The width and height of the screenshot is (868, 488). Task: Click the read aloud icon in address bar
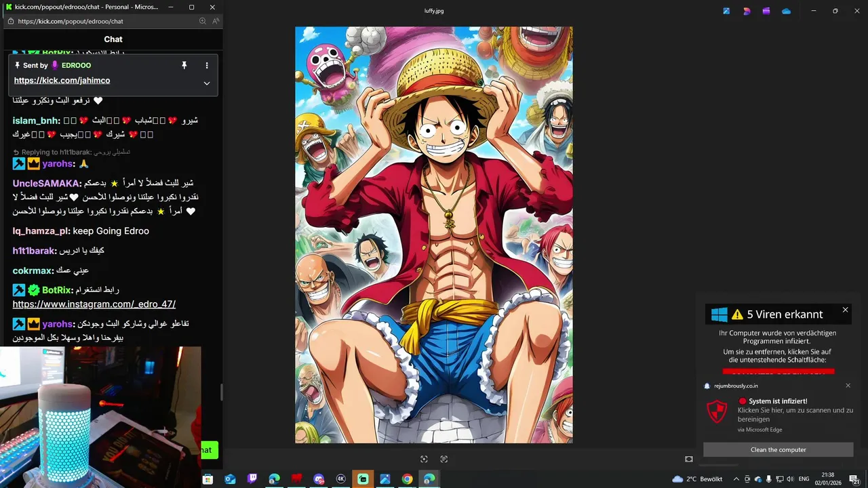click(216, 21)
